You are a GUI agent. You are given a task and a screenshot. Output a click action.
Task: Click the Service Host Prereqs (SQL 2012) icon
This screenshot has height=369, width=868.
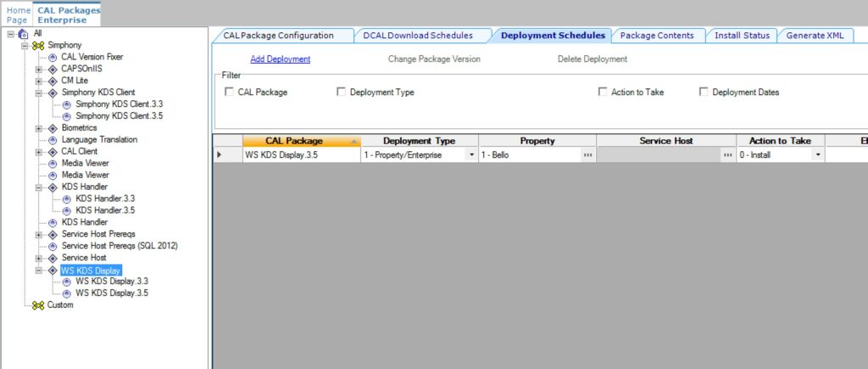(53, 246)
